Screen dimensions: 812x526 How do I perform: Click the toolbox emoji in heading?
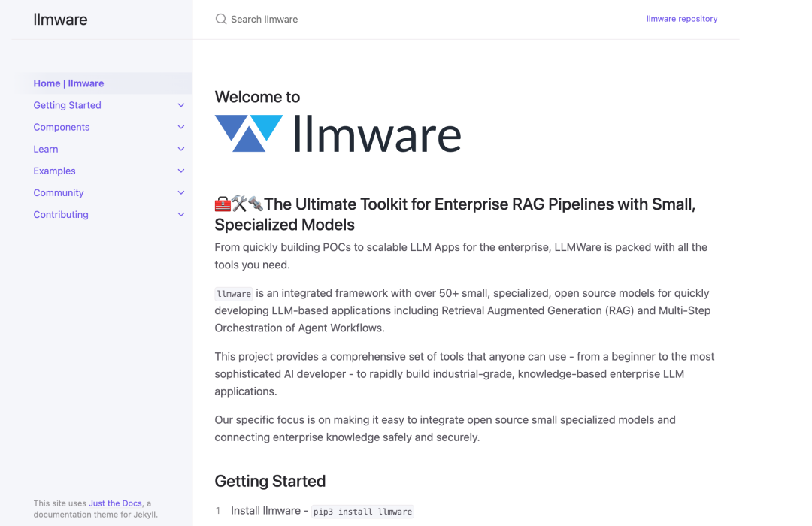pos(223,204)
